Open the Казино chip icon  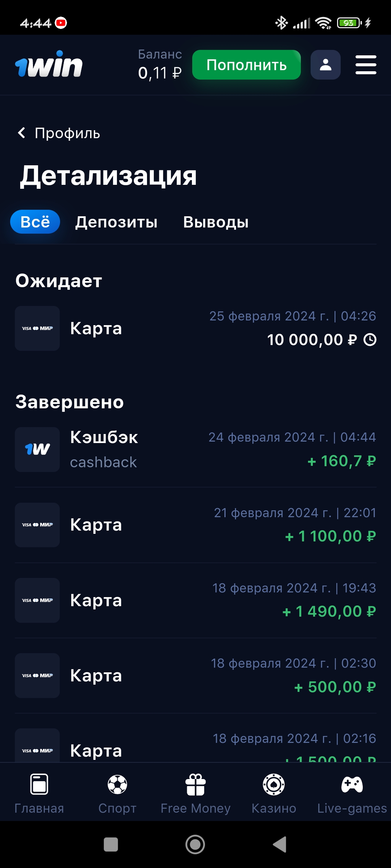tap(274, 784)
